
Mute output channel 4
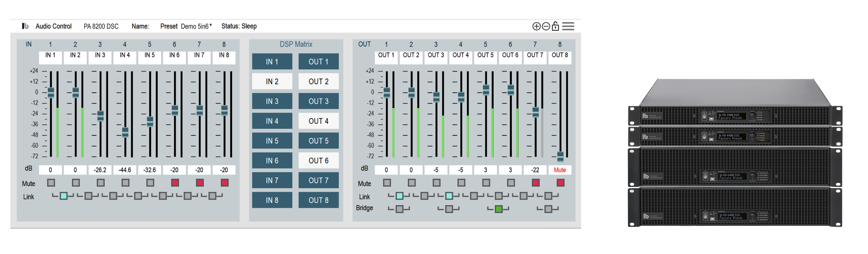pos(461,183)
